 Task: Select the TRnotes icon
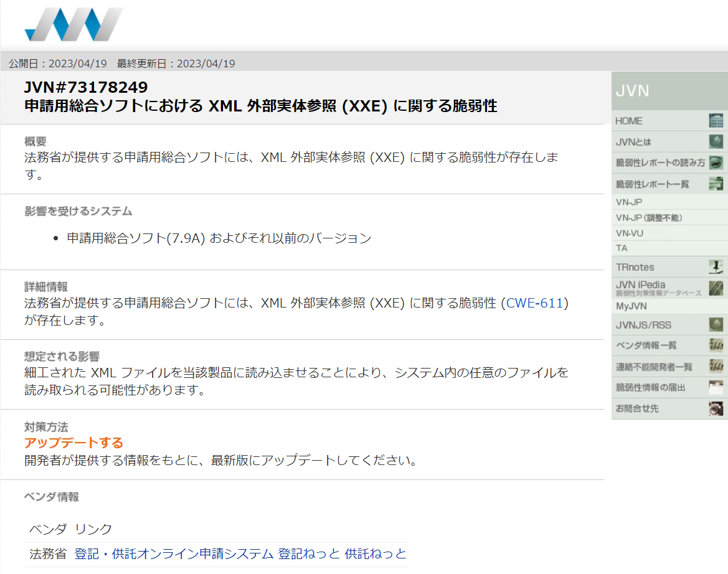717,266
